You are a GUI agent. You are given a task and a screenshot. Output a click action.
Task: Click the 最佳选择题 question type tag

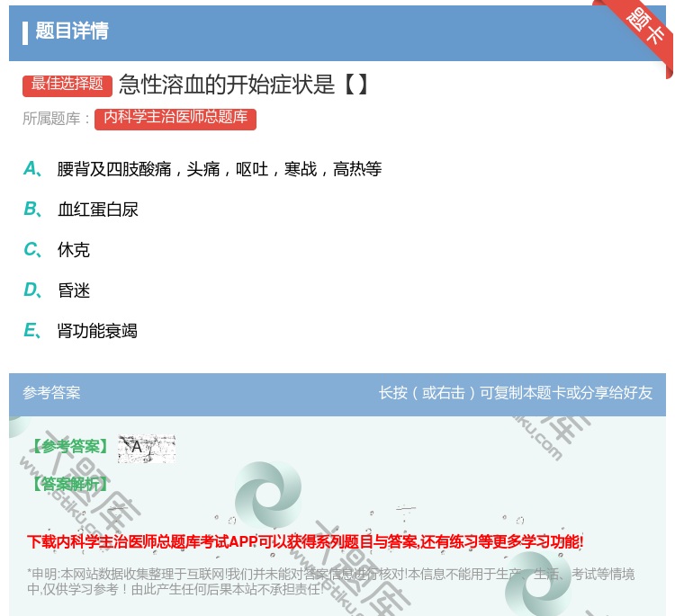[x=67, y=85]
